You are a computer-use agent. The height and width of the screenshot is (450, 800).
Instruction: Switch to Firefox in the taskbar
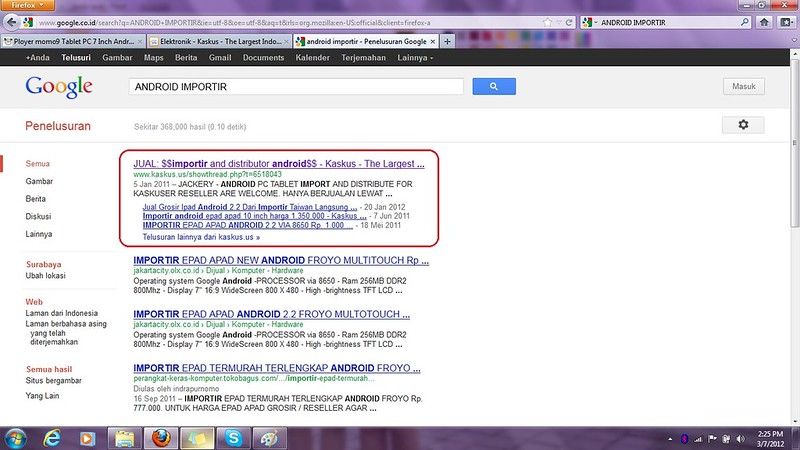pyautogui.click(x=160, y=439)
